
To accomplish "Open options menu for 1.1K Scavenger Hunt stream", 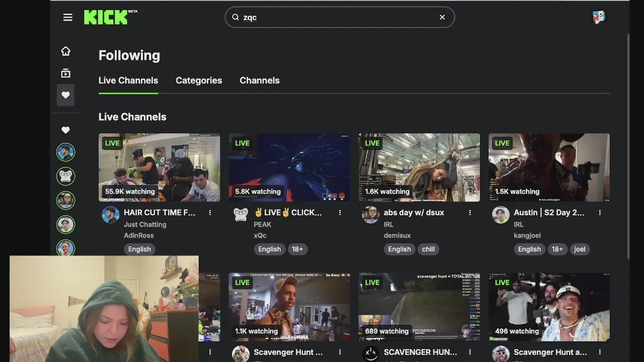I will tap(340, 352).
